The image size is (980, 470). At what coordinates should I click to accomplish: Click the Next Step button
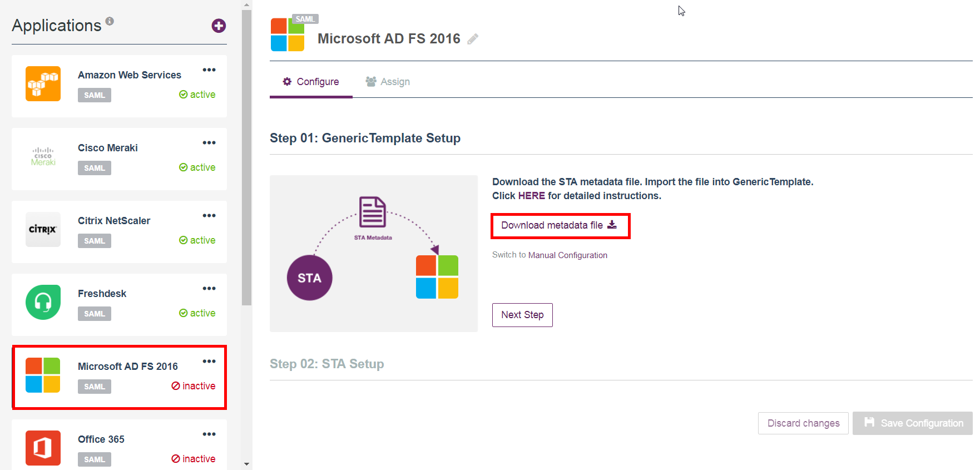pos(522,315)
